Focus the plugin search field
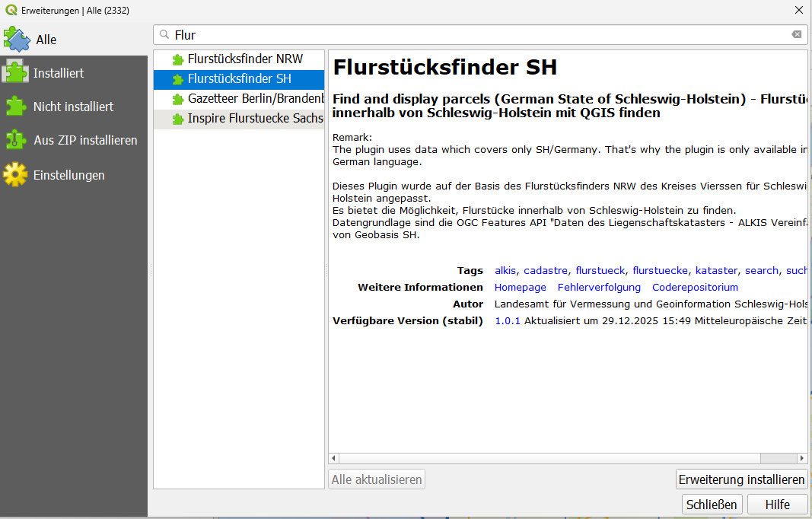Screen dimensions: 812x519 tap(472, 35)
